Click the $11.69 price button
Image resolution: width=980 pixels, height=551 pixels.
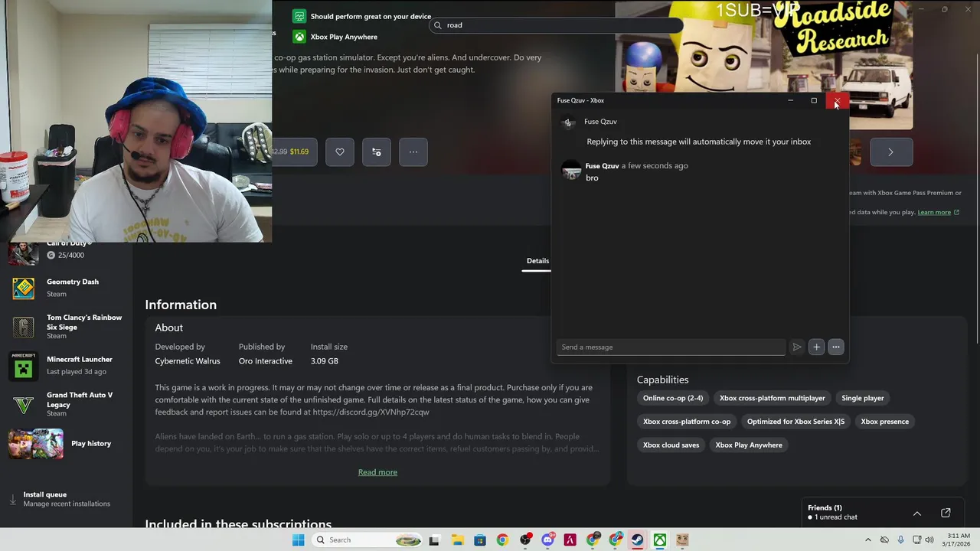pos(295,152)
